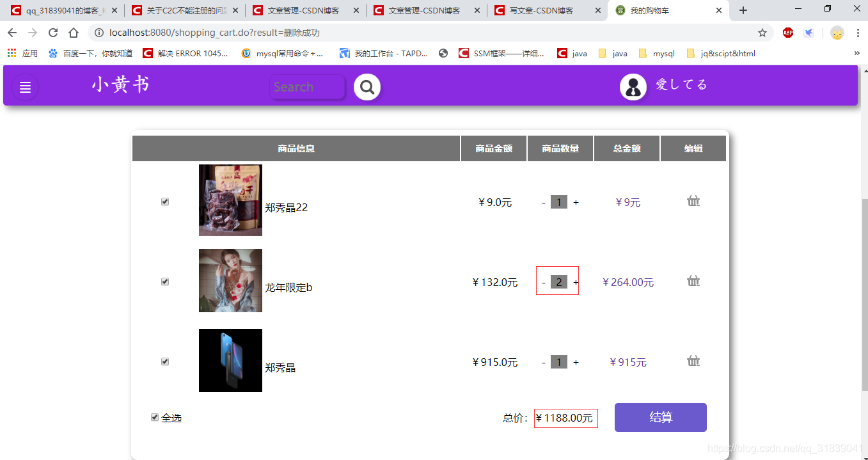This screenshot has width=868, height=460.
Task: Go back with browser back arrow
Action: [12, 33]
